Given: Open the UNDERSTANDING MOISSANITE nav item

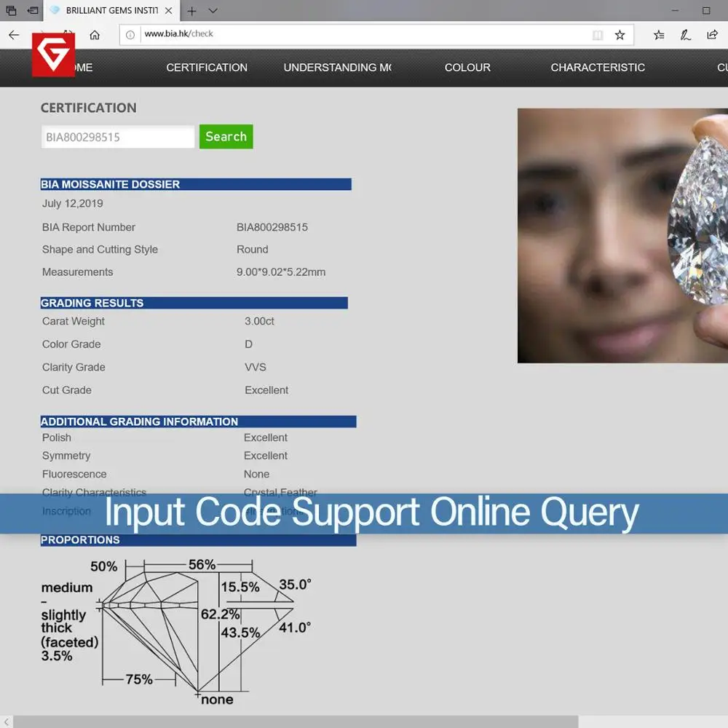Looking at the screenshot, I should pos(338,68).
